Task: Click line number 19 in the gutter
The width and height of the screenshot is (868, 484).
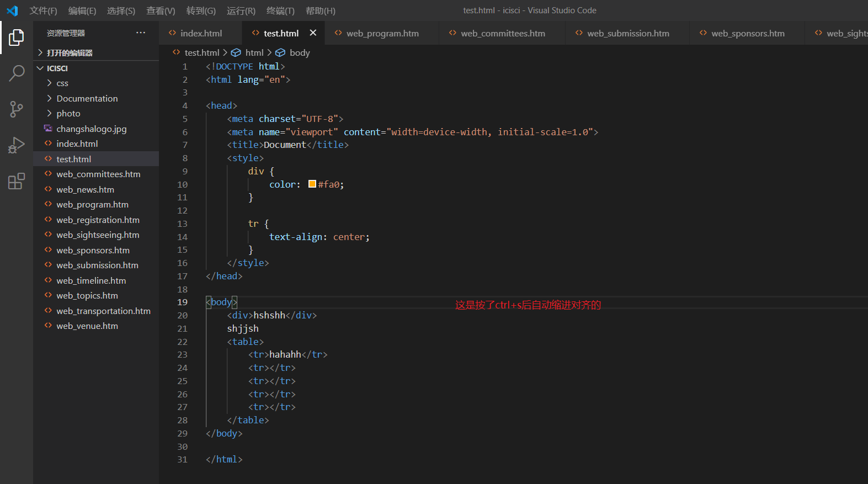Action: coord(183,302)
